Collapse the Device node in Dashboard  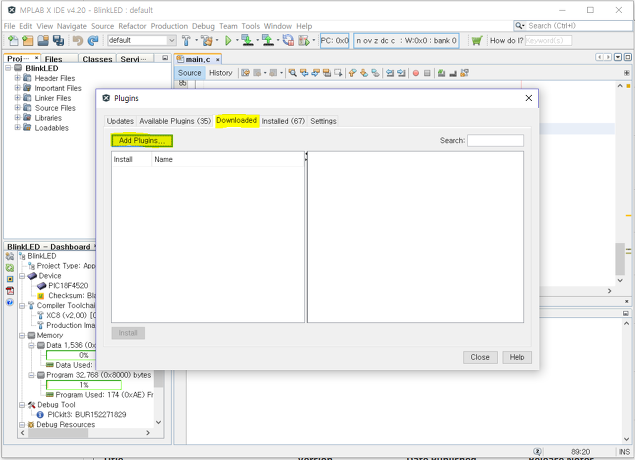coord(22,276)
